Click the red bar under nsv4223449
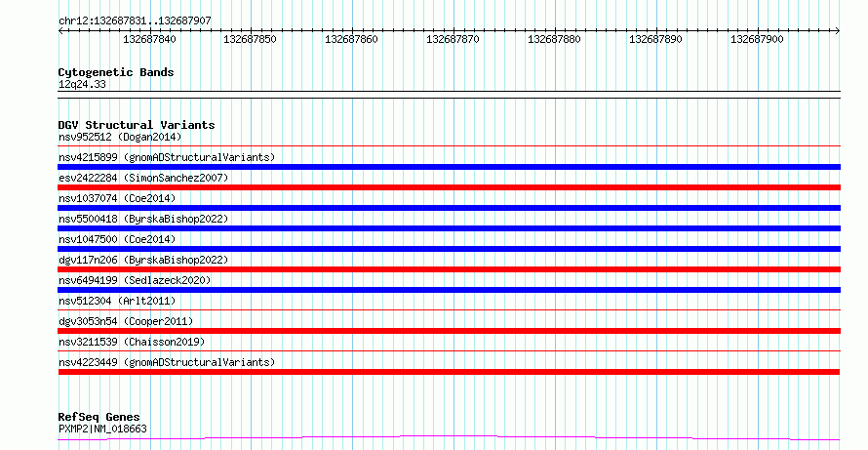The image size is (868, 450). pyautogui.click(x=449, y=372)
